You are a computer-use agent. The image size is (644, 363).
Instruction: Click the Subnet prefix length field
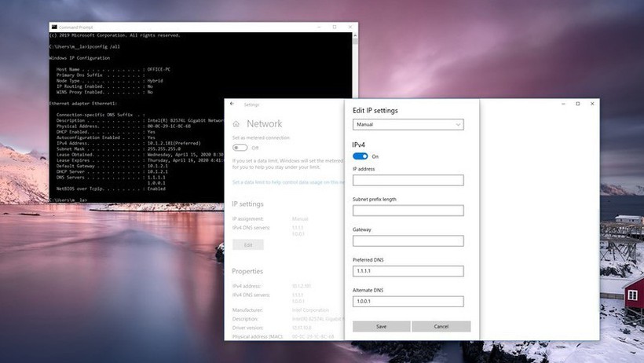coord(408,211)
